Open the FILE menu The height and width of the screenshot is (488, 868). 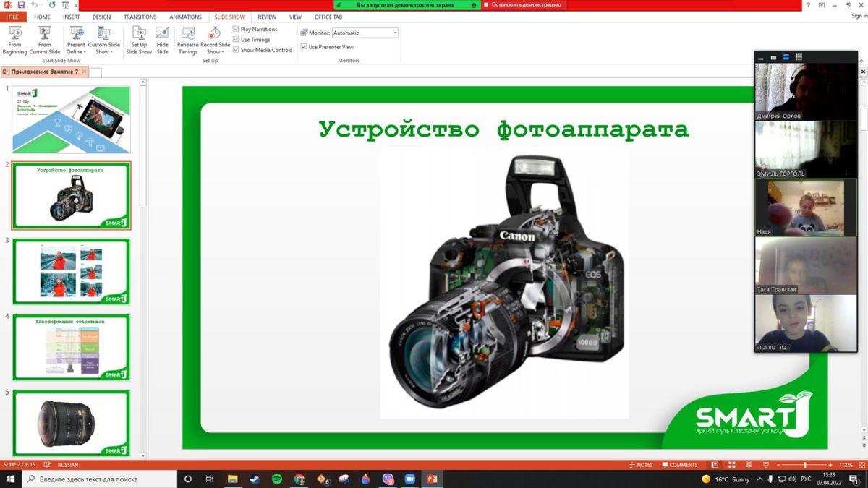click(x=13, y=17)
